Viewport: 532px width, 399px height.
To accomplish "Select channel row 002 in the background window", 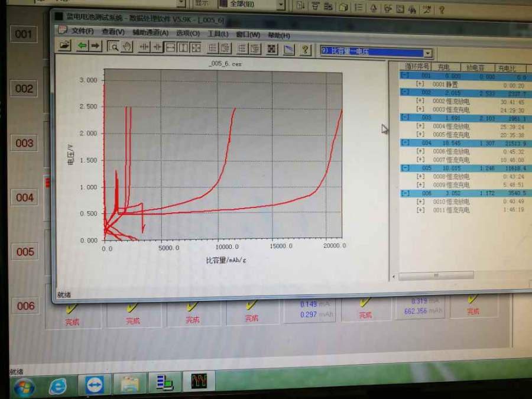I will 24,89.
